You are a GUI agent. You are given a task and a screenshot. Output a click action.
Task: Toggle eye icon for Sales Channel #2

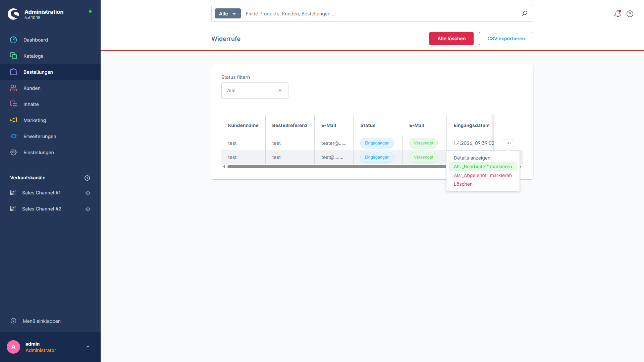[x=88, y=209]
